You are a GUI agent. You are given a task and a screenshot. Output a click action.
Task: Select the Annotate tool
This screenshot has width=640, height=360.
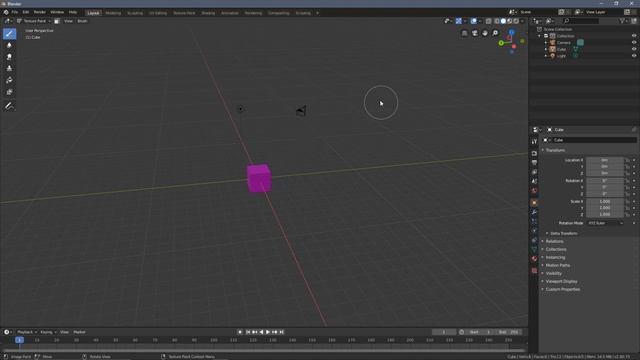[x=9, y=106]
